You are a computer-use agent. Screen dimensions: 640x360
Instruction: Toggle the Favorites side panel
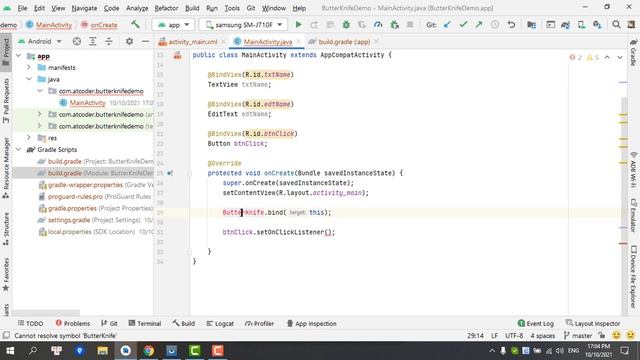pos(6,275)
